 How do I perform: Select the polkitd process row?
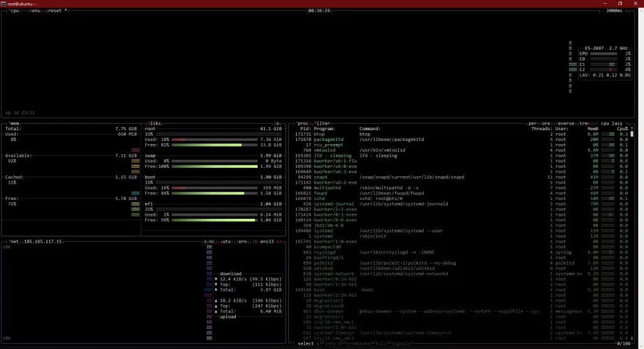462,263
